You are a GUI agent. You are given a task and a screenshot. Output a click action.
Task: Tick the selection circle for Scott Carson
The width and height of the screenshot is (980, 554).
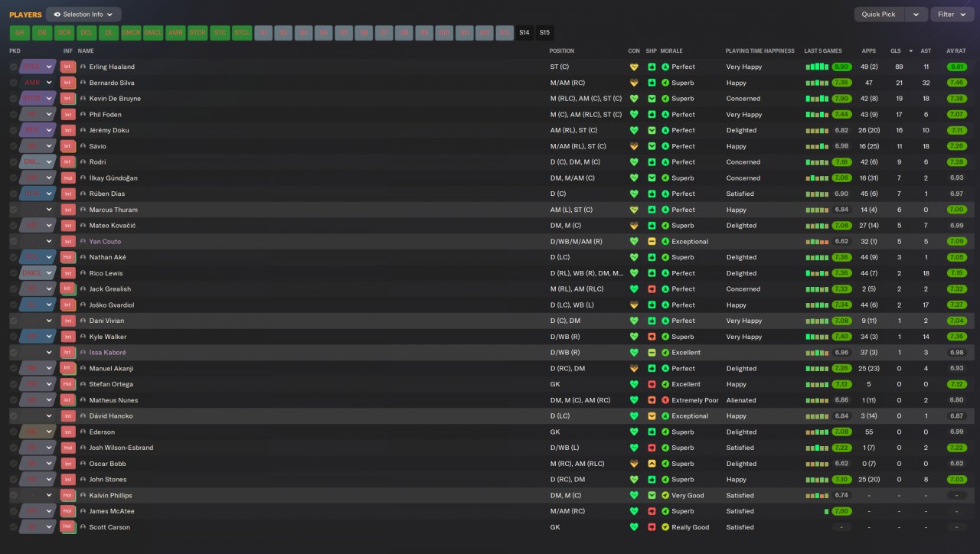(x=14, y=527)
